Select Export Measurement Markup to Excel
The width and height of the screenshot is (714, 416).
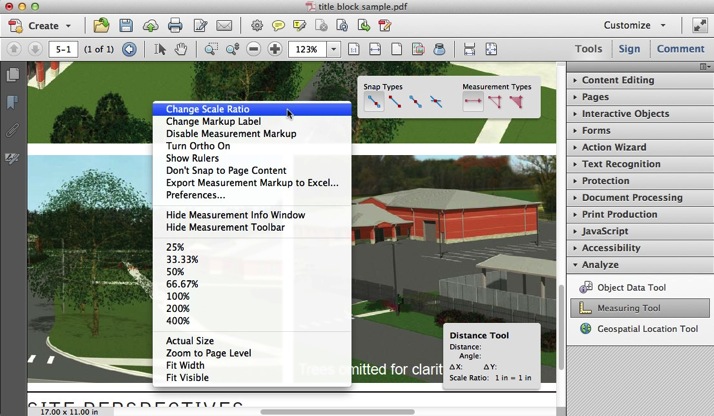252,183
